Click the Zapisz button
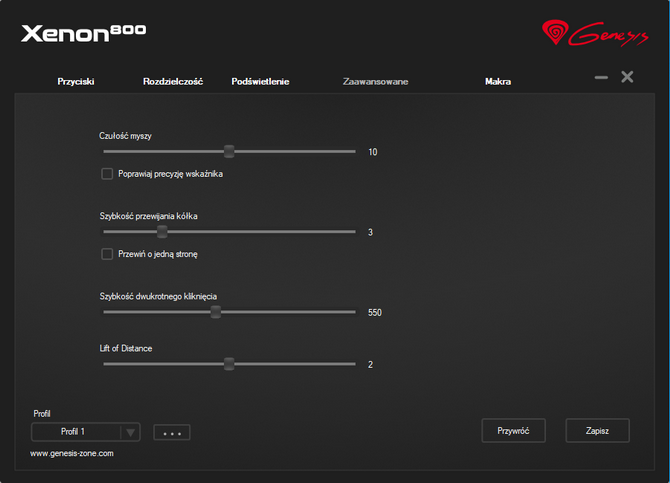Image resolution: width=670 pixels, height=483 pixels. click(x=597, y=430)
